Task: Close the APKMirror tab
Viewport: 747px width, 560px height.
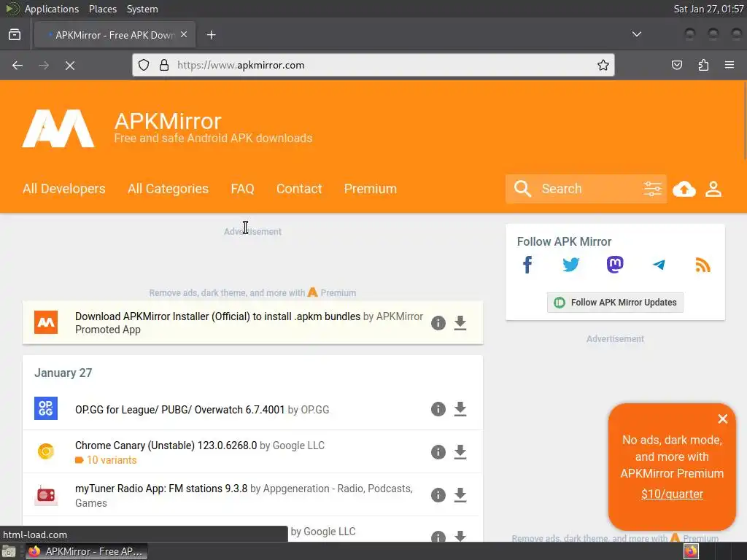Action: pyautogui.click(x=184, y=35)
